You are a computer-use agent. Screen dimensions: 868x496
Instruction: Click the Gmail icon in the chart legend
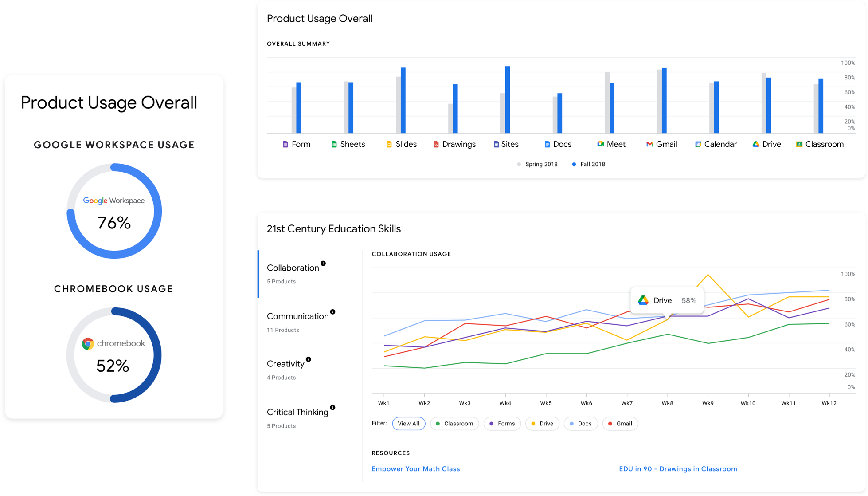pyautogui.click(x=649, y=144)
